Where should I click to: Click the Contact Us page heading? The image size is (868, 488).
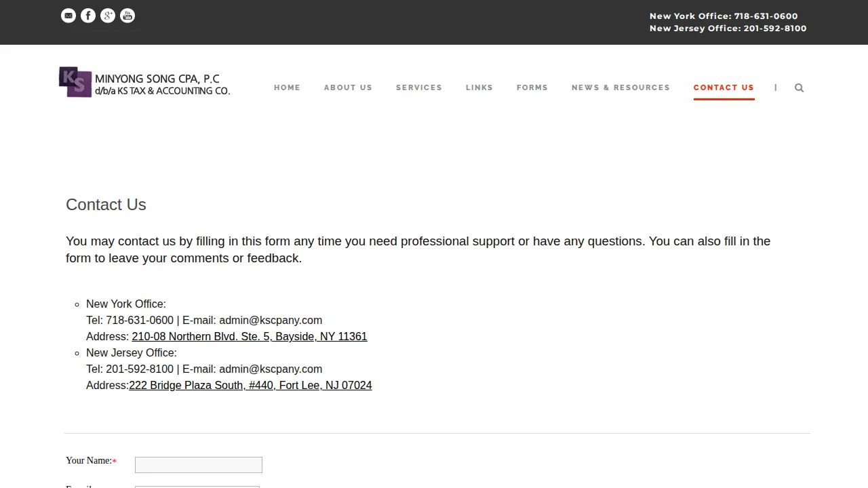coord(106,205)
